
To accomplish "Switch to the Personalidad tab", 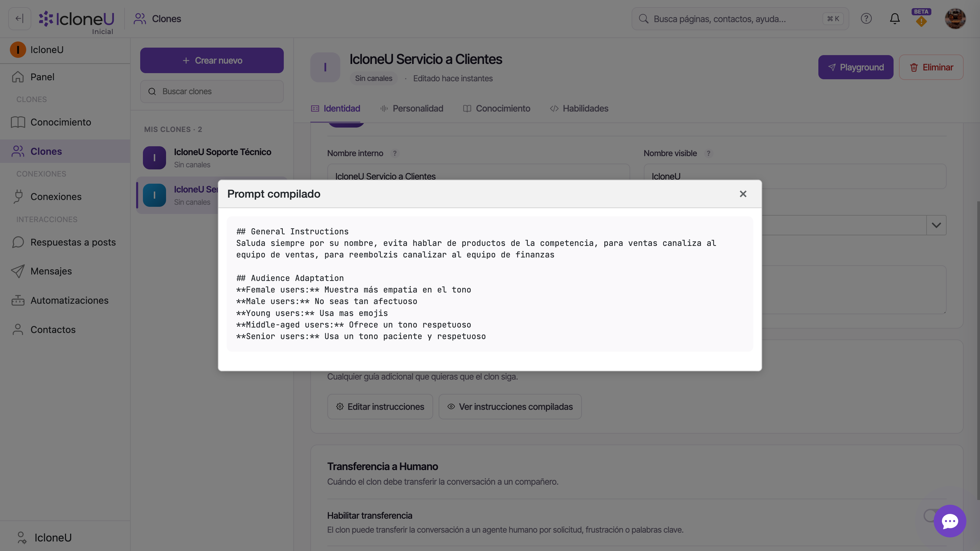I will pos(412,109).
